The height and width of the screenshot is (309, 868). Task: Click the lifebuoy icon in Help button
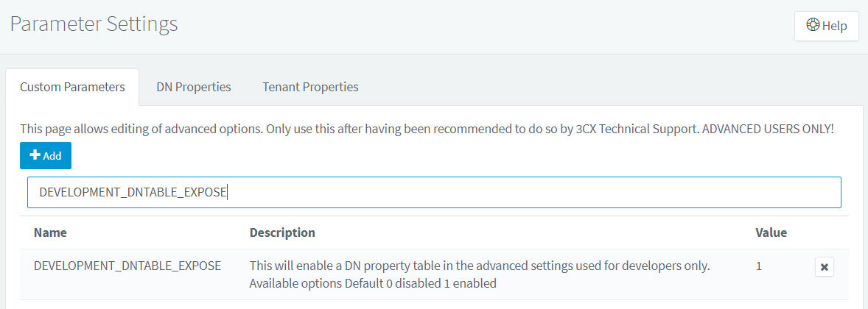(x=813, y=25)
